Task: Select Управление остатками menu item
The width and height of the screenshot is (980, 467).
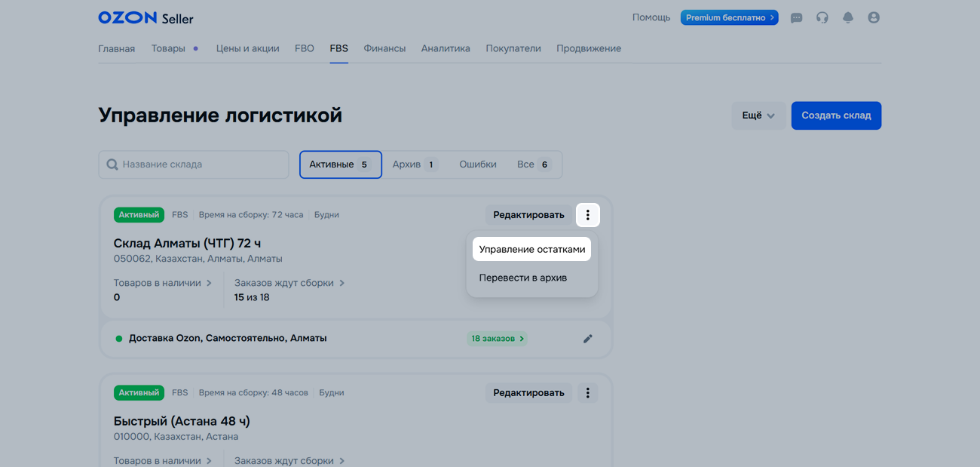Action: click(x=531, y=249)
